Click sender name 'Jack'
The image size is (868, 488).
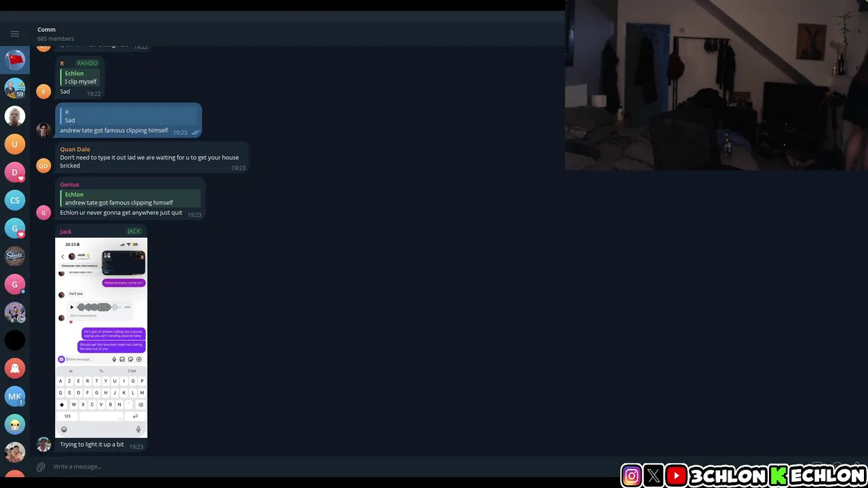pos(65,231)
